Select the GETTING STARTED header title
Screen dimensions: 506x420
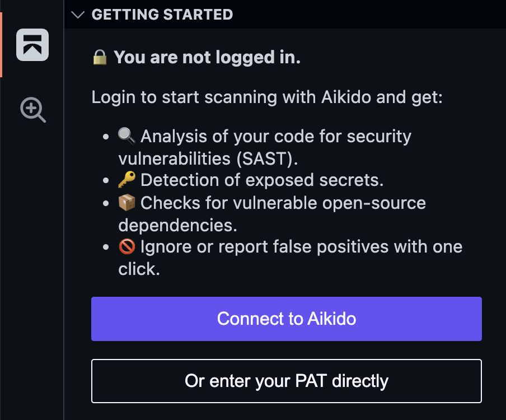tap(162, 15)
